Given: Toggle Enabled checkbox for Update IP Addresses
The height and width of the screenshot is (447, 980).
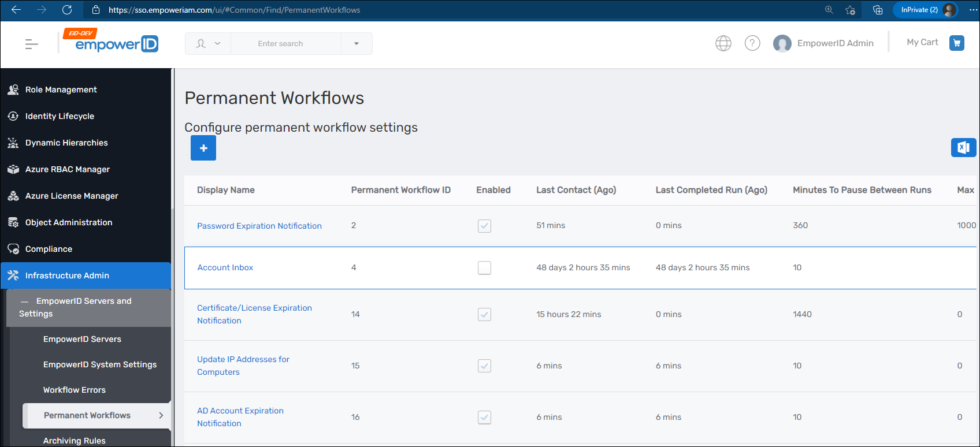Looking at the screenshot, I should (485, 366).
